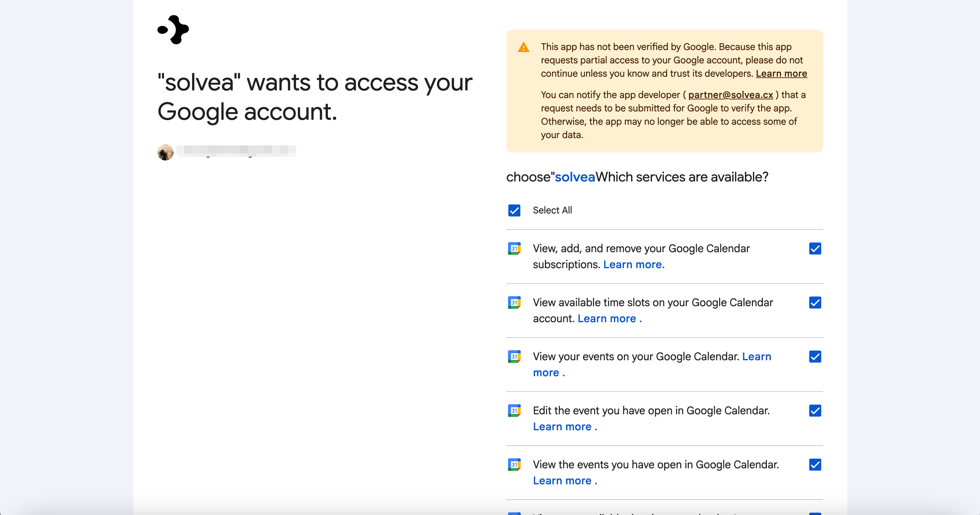
Task: Click Calendar icon beside view your events
Action: [514, 357]
